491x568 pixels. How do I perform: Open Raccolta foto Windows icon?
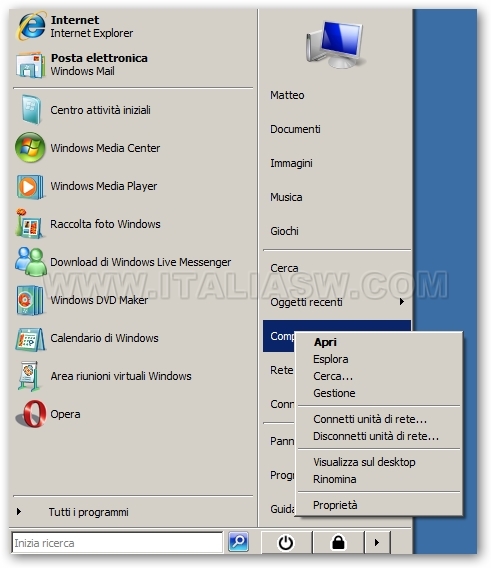click(30, 224)
